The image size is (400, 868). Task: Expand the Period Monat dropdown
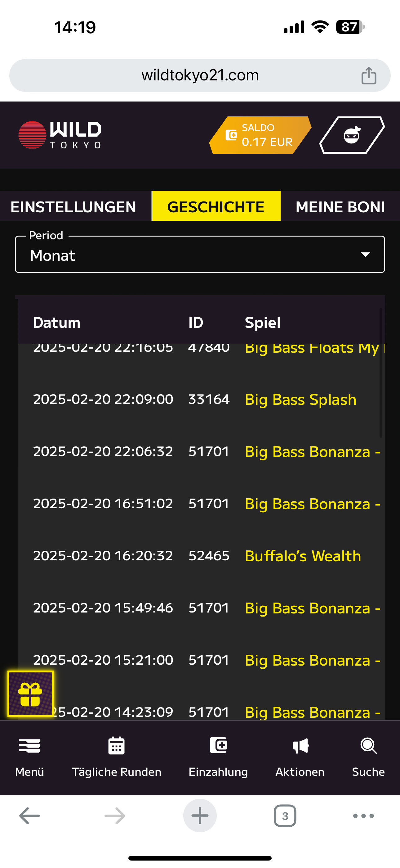(200, 255)
